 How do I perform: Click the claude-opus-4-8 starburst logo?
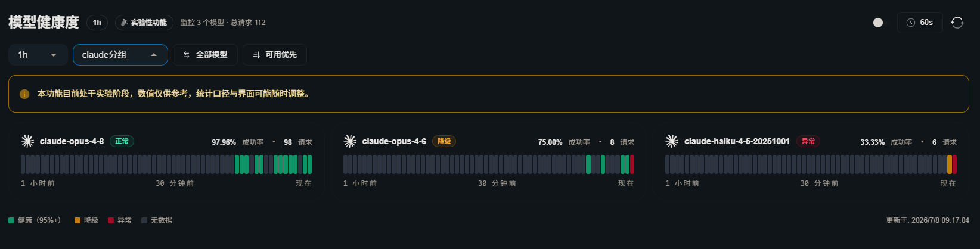pyautogui.click(x=27, y=141)
